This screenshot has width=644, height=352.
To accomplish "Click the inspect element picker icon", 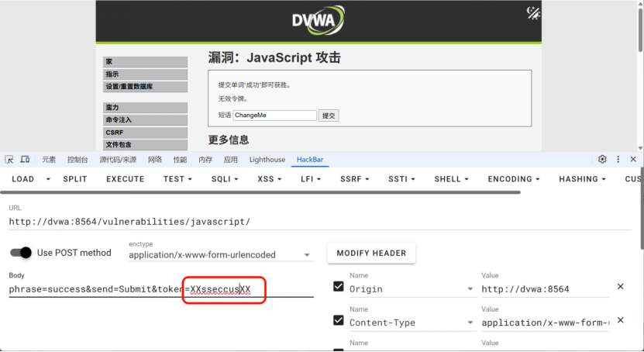I will click(9, 160).
